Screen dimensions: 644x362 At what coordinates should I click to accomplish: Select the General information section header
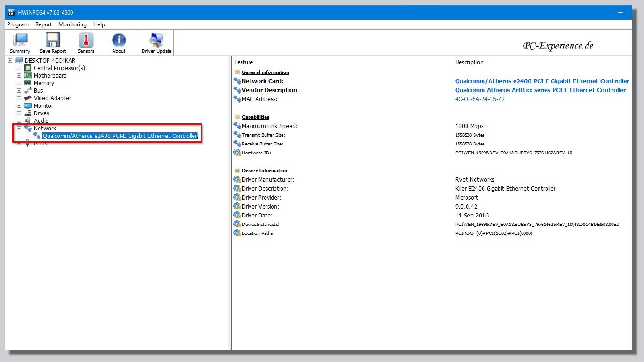click(x=266, y=72)
